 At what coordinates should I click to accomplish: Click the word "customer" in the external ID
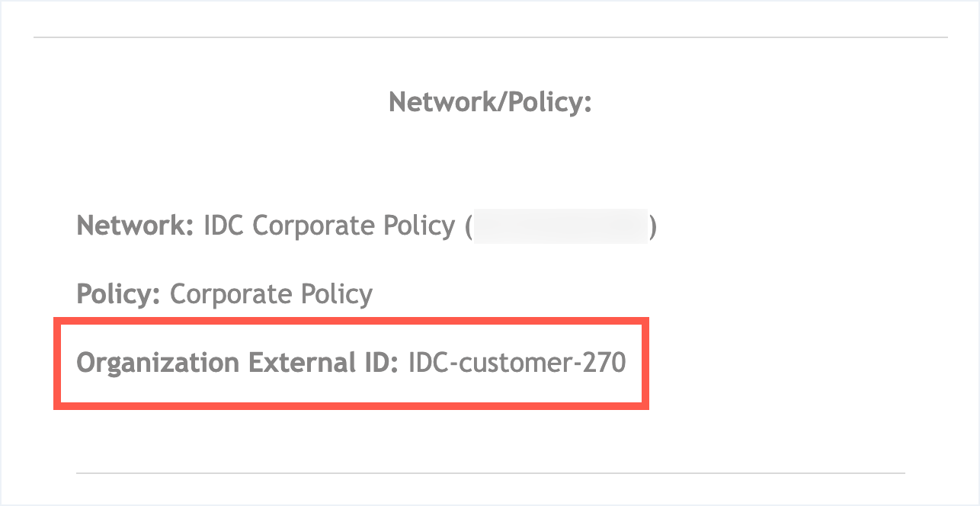[514, 363]
